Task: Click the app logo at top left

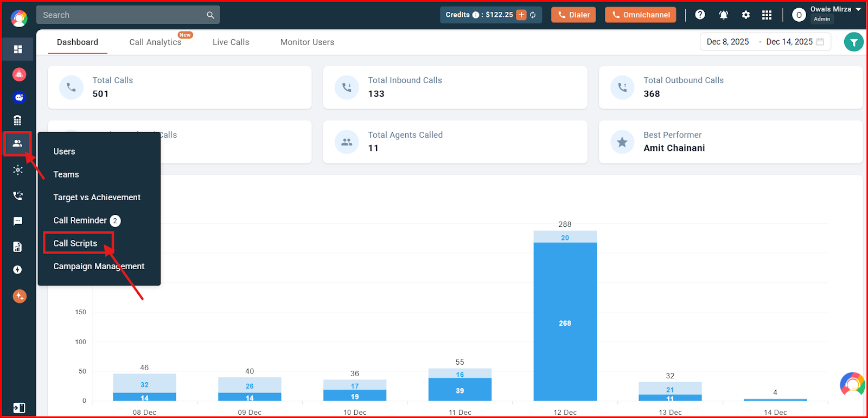Action: coord(19,18)
